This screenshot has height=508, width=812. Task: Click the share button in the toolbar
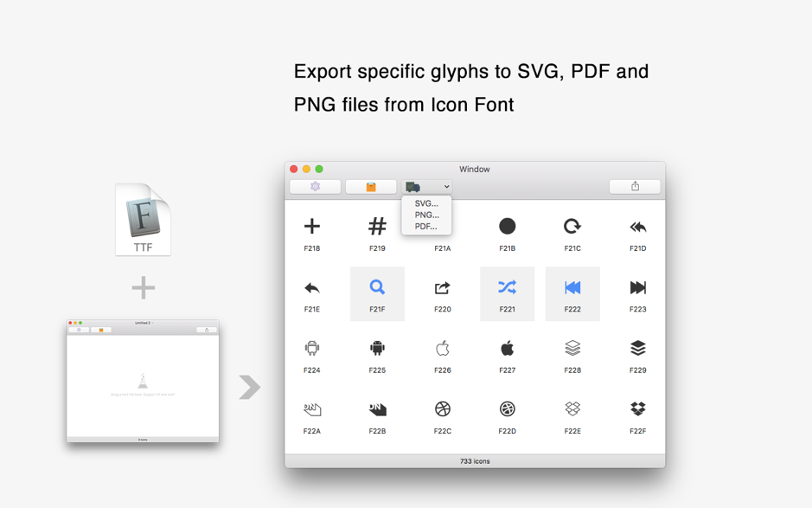coord(635,186)
